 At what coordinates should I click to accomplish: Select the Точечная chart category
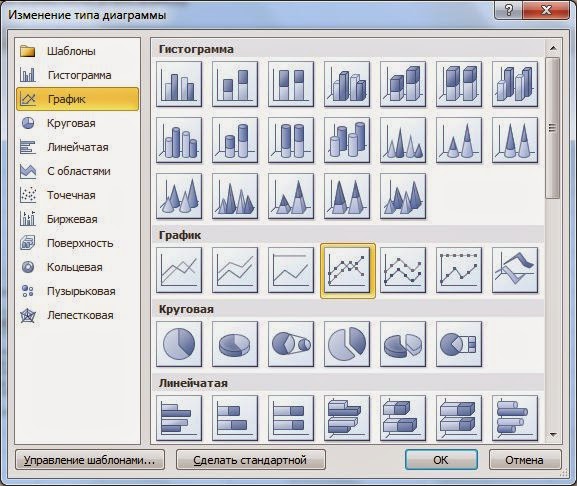click(x=78, y=195)
